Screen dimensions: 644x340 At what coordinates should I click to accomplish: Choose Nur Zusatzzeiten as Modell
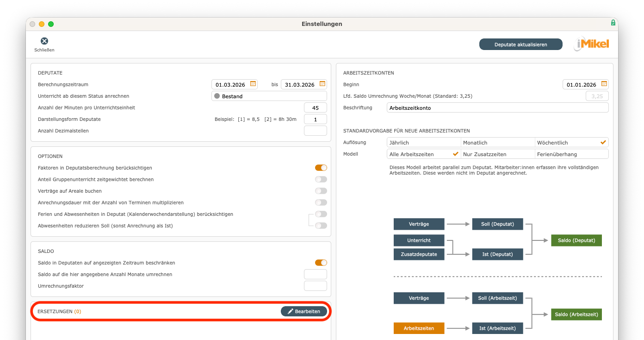pyautogui.click(x=498, y=154)
